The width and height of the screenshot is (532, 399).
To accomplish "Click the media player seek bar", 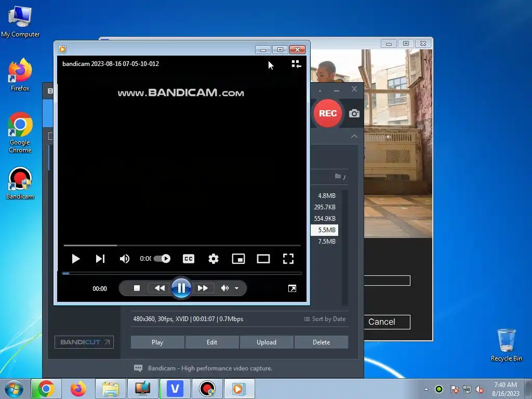I will (182, 273).
